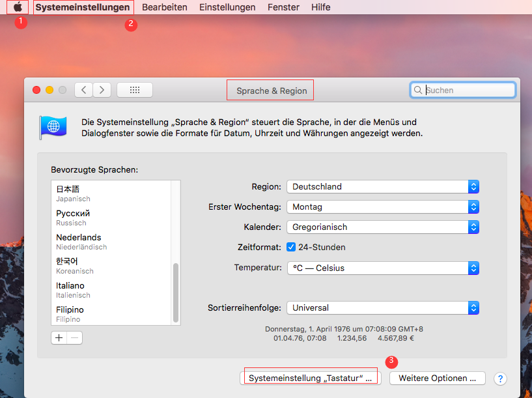Open the Region dropdown showing Deutschland

point(383,186)
